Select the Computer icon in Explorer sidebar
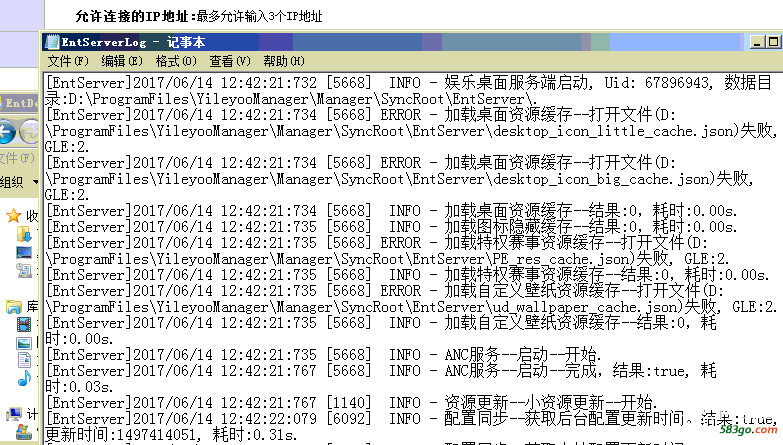The image size is (783, 445). [14, 414]
